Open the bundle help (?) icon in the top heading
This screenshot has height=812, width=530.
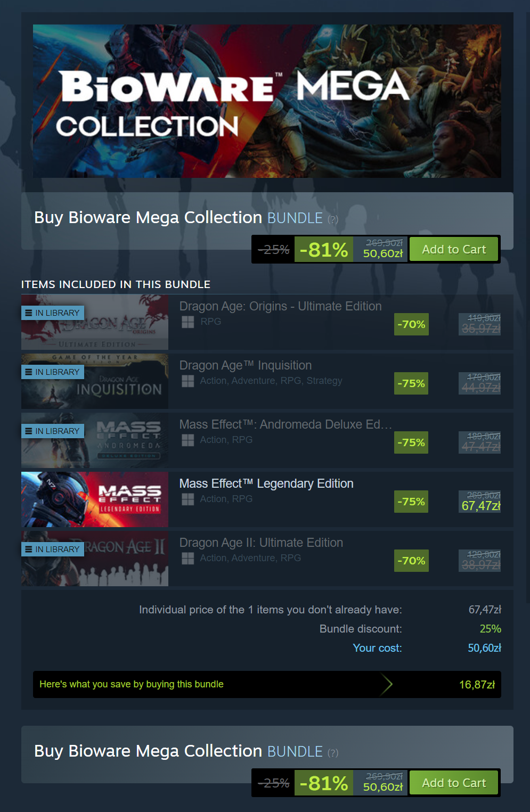pos(333,219)
